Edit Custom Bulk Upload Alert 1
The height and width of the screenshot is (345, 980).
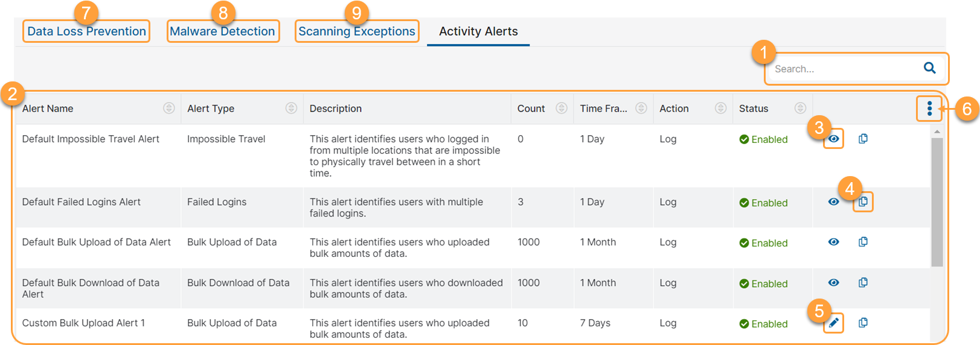pyautogui.click(x=833, y=323)
